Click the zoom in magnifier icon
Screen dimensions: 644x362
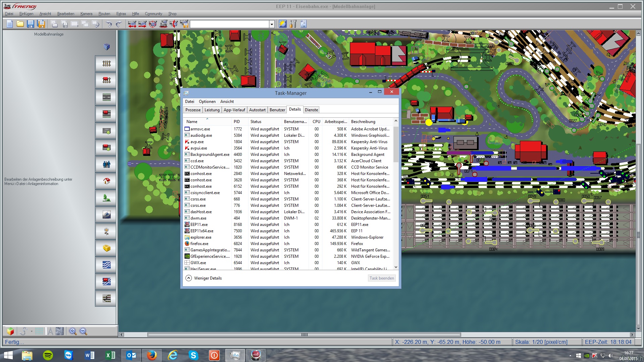pos(72,331)
